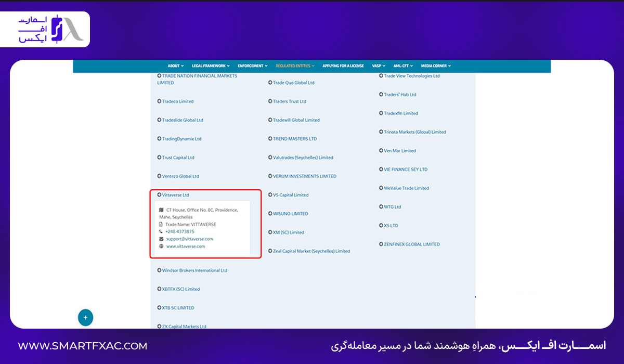Click the WWW.SMARTFXAC.COM footer text
This screenshot has width=624, height=364.
pos(83,346)
